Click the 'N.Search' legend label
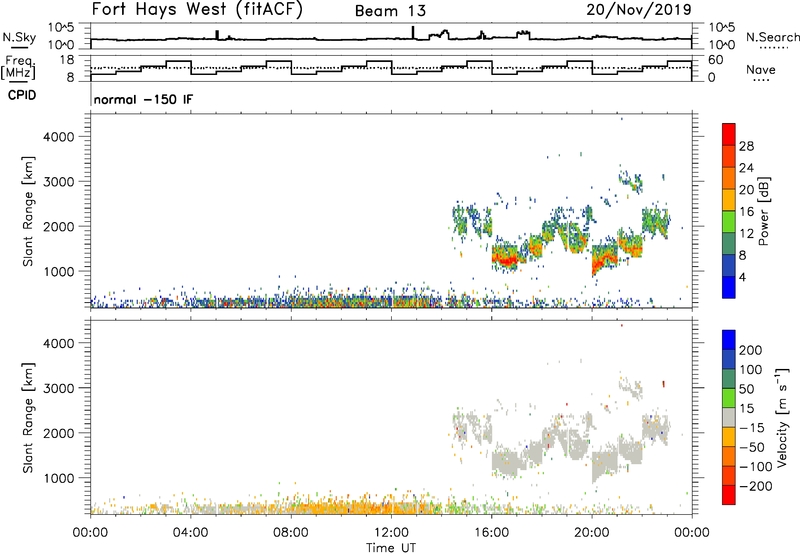Viewport: 800px width, 554px height. coord(772,37)
